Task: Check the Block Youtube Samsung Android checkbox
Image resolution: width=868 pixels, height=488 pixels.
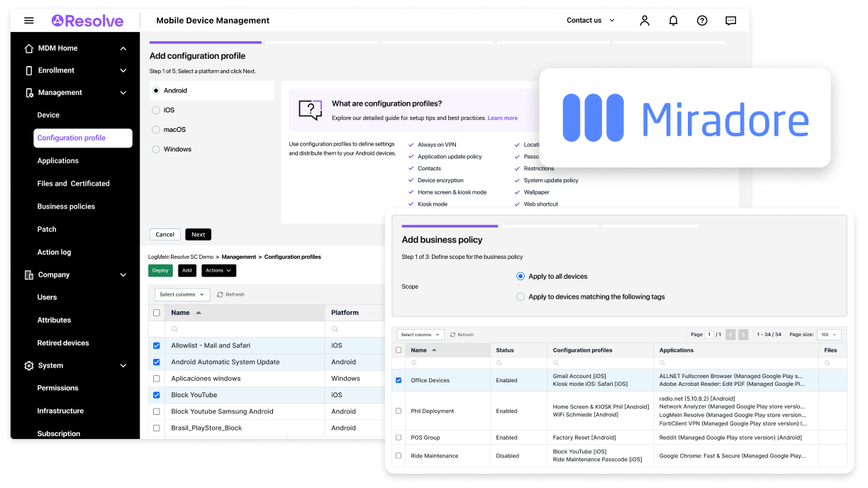Action: point(157,411)
